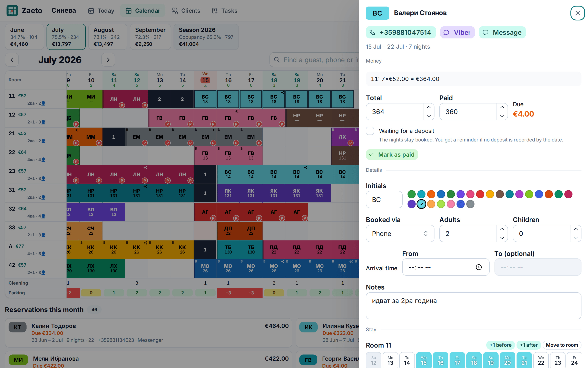Click Mark as paid button
The height and width of the screenshot is (368, 588).
(x=392, y=155)
